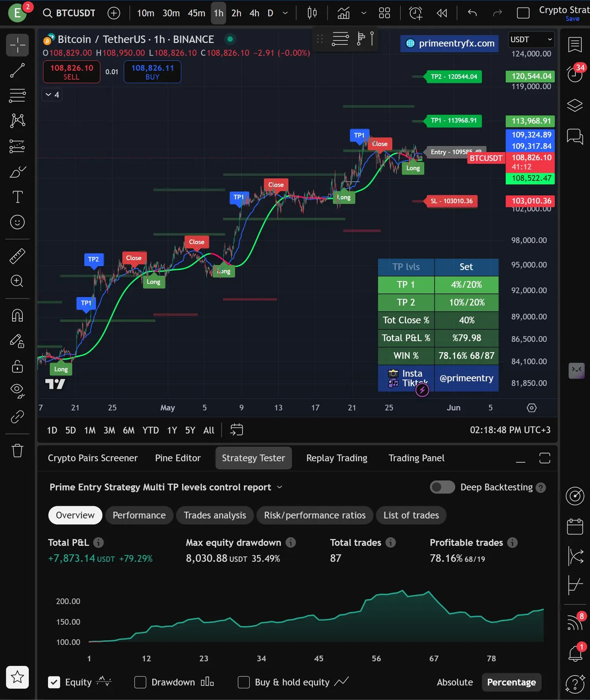590x700 pixels.
Task: Click the trash icon to remove drawings
Action: pyautogui.click(x=17, y=450)
